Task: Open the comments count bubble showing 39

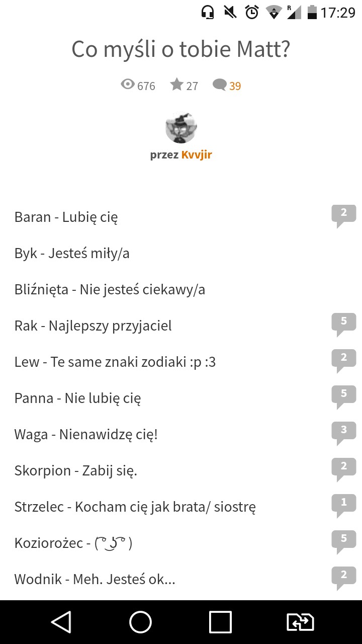Action: (x=220, y=85)
